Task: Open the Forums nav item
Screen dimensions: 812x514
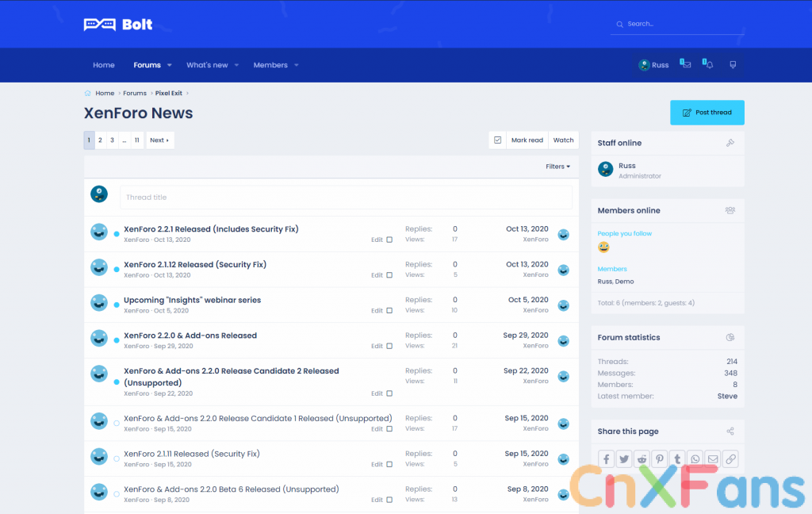Action: [x=147, y=65]
